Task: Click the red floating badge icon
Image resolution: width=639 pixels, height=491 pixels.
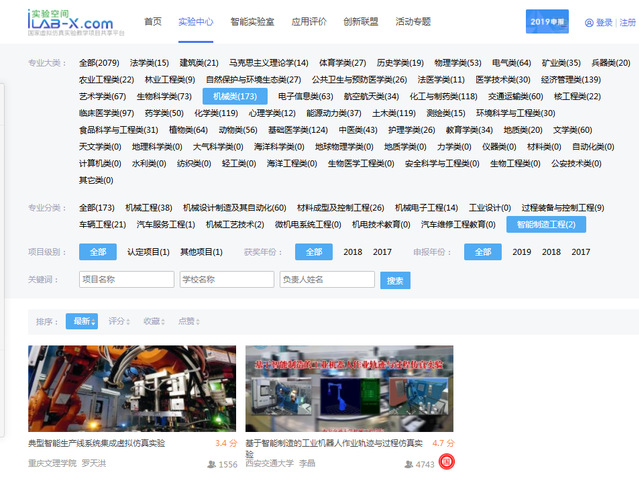Action: pyautogui.click(x=447, y=462)
